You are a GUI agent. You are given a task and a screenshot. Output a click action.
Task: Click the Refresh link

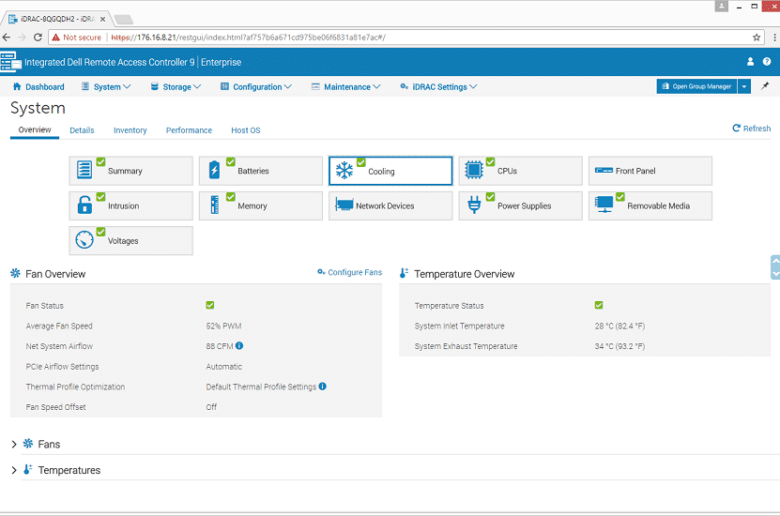coord(752,128)
